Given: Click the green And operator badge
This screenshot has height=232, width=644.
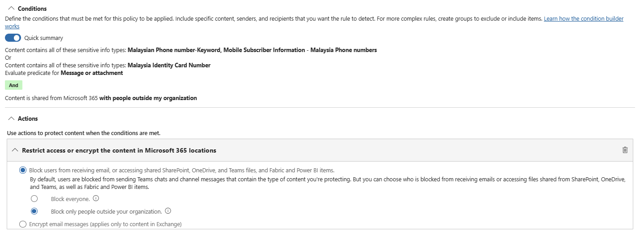Looking at the screenshot, I should tap(13, 85).
